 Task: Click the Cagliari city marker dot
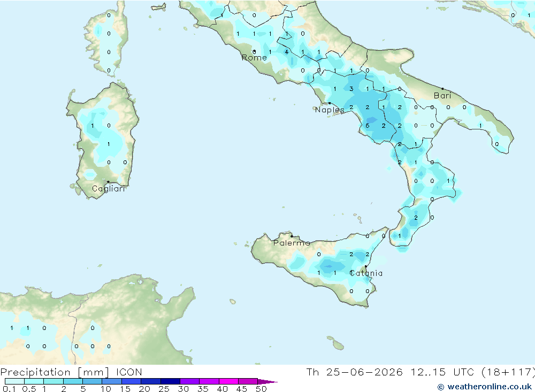pos(108,182)
